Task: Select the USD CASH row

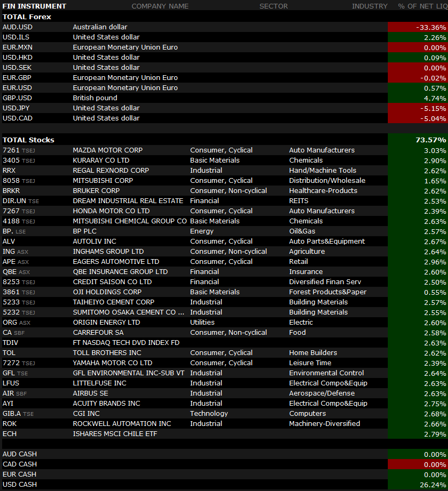Action: [x=224, y=485]
